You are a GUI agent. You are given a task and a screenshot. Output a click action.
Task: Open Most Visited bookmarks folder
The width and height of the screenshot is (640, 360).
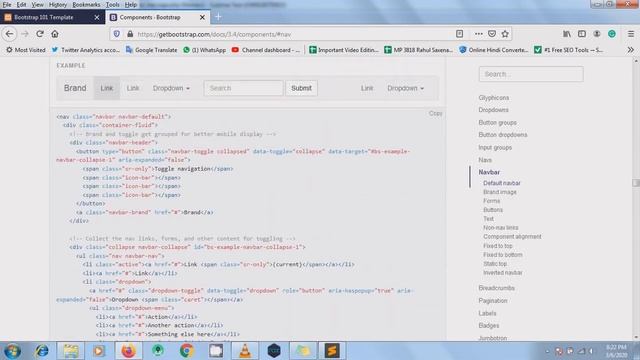26,50
